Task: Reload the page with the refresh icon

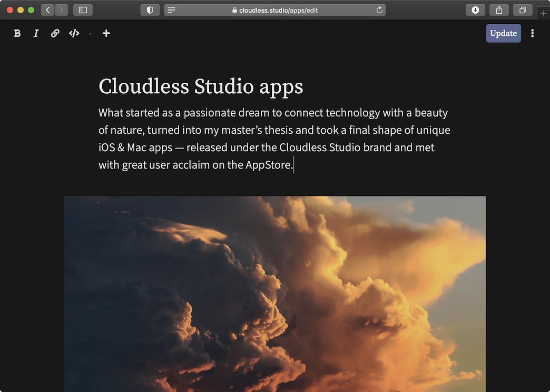Action: [379, 10]
